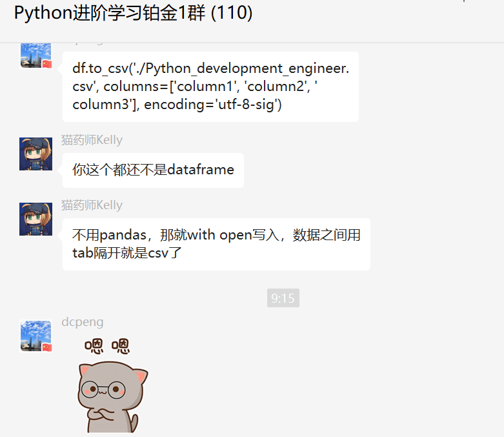Click the 猫药师Kelly name above the pandas message
The height and width of the screenshot is (437, 504).
coord(92,205)
